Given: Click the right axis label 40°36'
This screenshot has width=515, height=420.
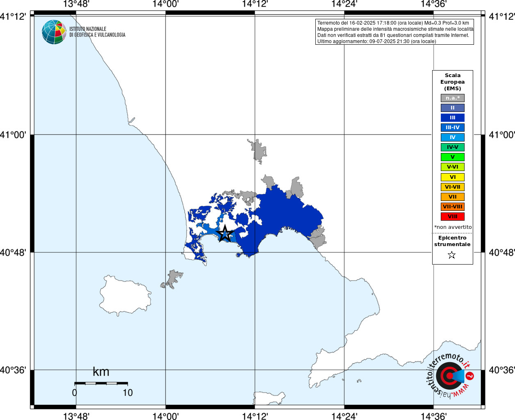Looking at the screenshot, I should pos(502,370).
